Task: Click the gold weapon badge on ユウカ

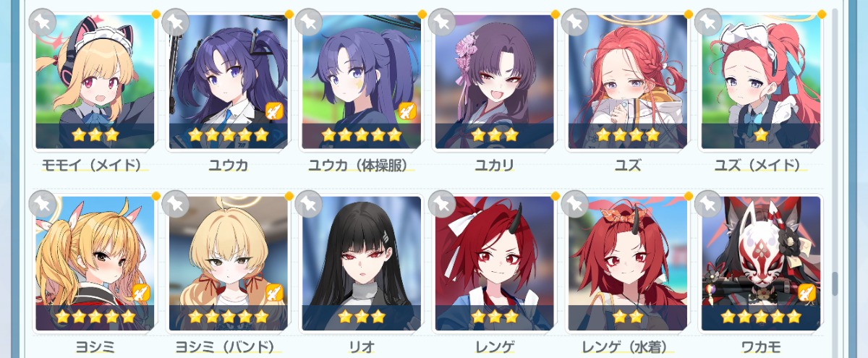Action: coord(273,111)
